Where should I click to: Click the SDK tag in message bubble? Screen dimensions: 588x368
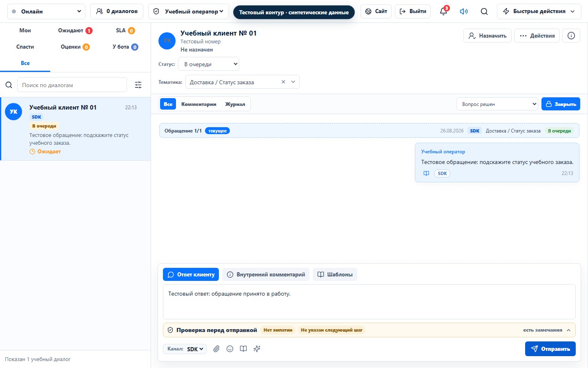coord(442,173)
